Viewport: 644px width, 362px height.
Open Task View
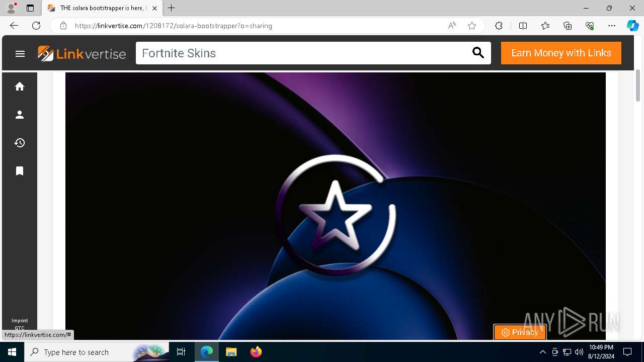coord(181,352)
